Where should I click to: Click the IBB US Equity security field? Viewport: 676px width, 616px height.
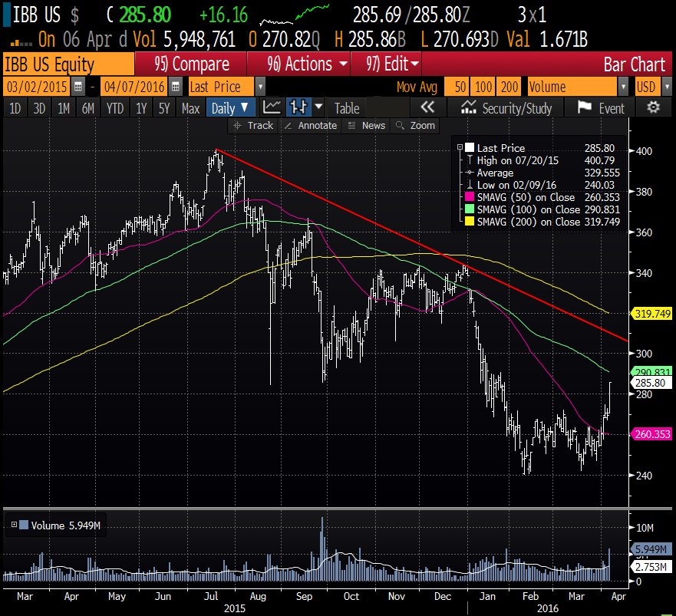pyautogui.click(x=68, y=64)
